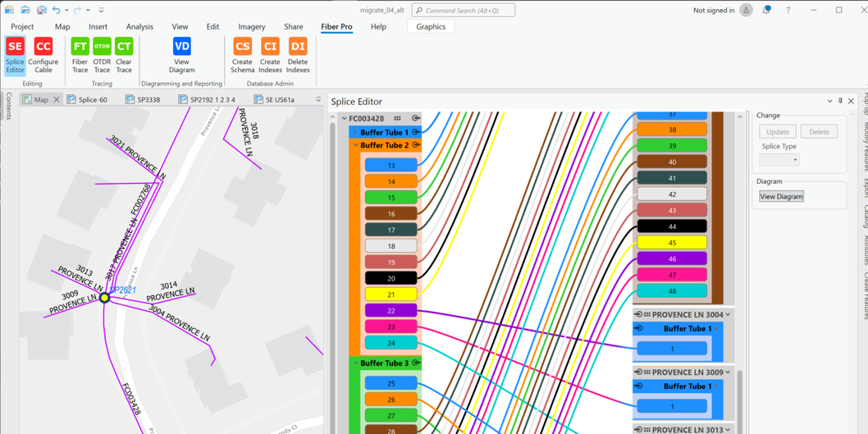Click the grid icon next to FC003428

tap(397, 118)
